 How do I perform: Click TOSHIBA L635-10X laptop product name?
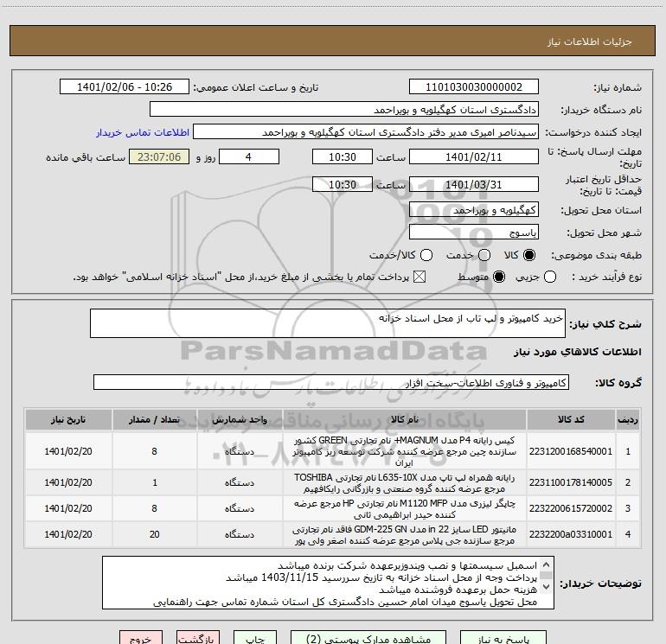click(x=405, y=482)
